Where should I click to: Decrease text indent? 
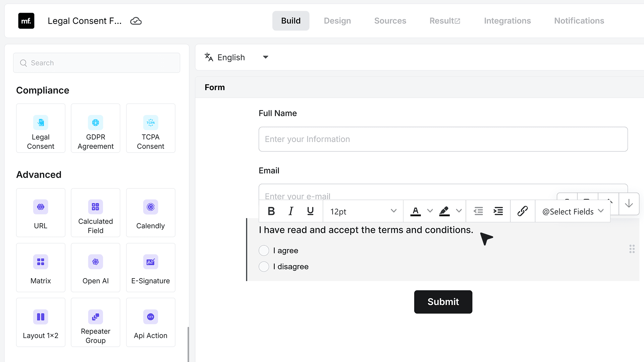(x=478, y=211)
